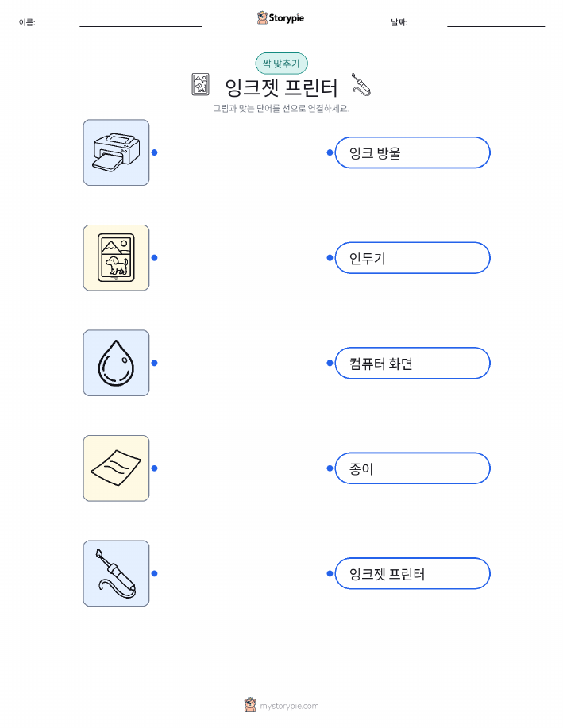Click the small soldering iron icon by title
Screen dimensions: 563x728
[361, 84]
